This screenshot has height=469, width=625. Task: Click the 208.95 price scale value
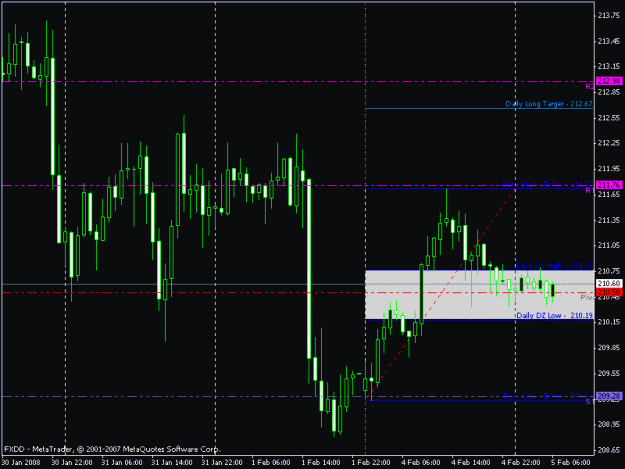tap(609, 424)
